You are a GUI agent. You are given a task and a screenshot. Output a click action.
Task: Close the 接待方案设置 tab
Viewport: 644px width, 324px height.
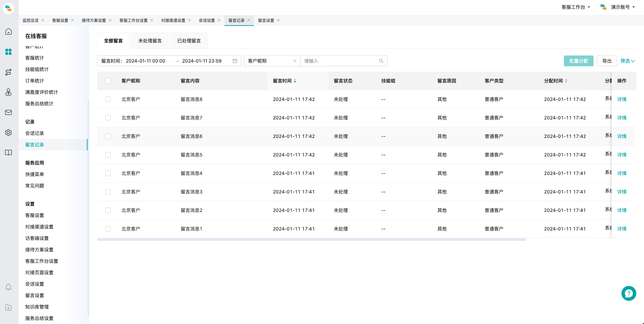pos(110,20)
